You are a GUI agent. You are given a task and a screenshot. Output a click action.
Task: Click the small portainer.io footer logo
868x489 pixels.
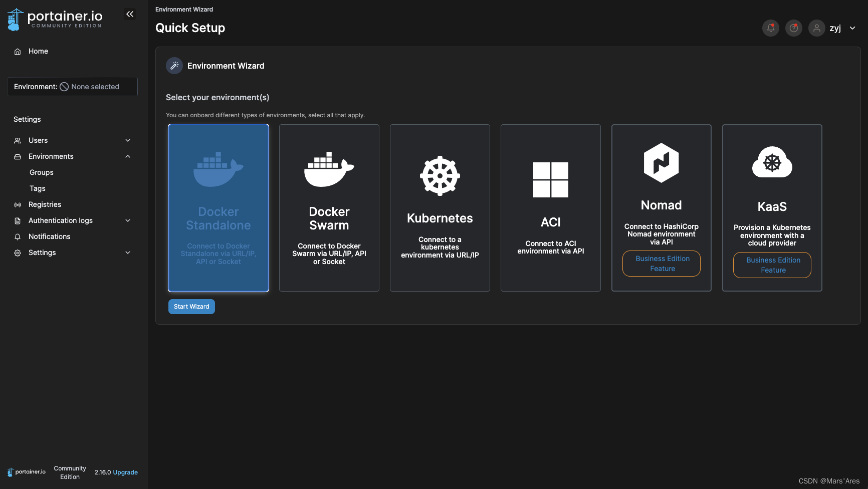click(27, 472)
